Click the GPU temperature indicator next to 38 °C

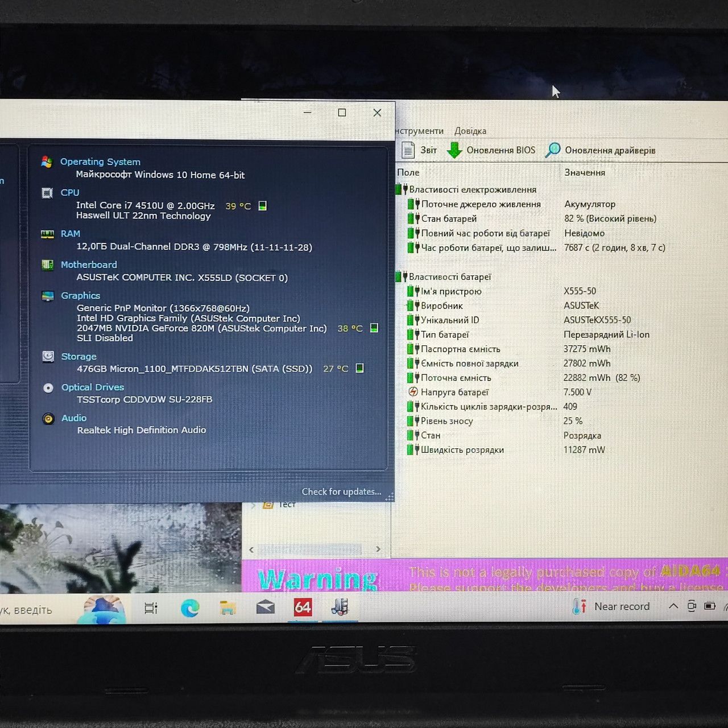[374, 328]
